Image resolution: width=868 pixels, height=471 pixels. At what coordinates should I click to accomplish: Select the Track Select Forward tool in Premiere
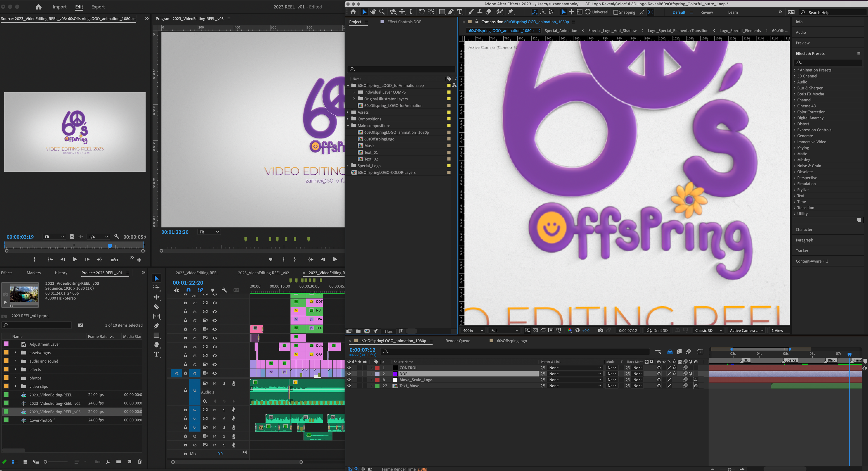156,288
